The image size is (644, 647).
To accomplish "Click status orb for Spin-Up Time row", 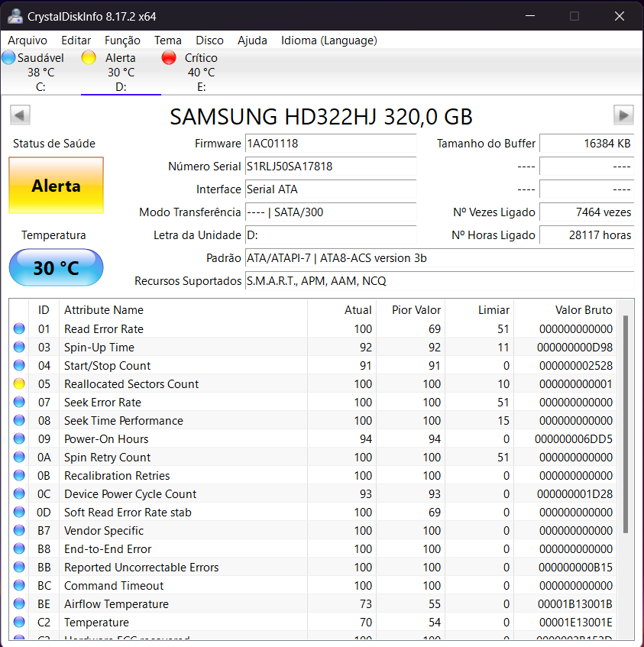I will 19,347.
